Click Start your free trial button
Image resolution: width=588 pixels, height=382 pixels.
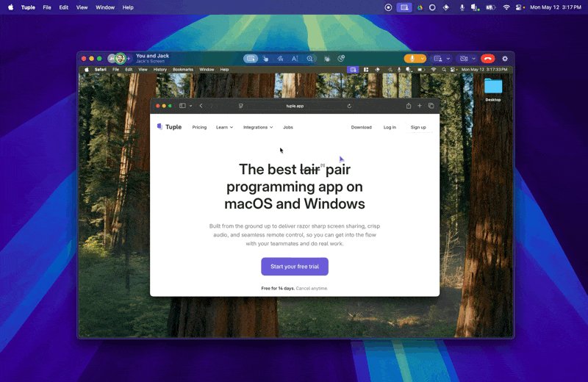(295, 267)
